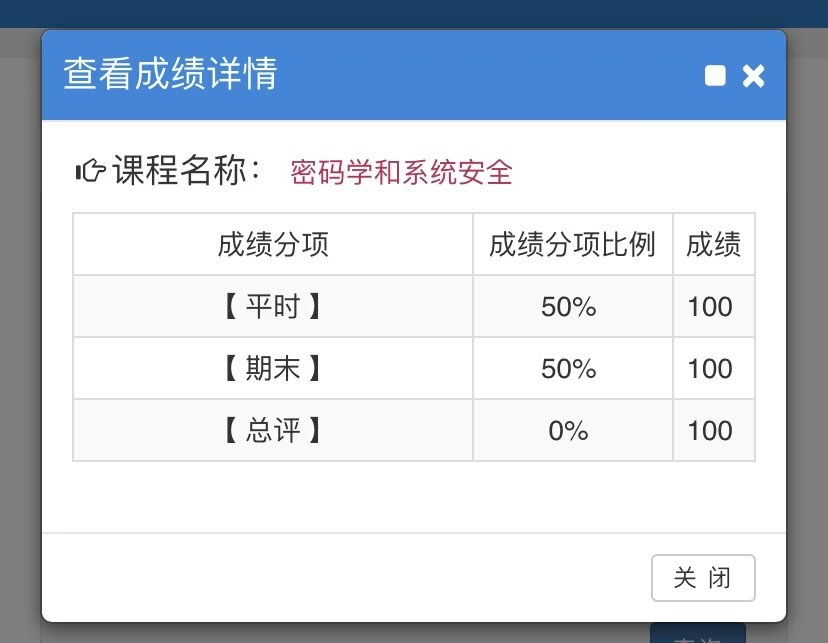Click the 成绩分项 column header

273,244
